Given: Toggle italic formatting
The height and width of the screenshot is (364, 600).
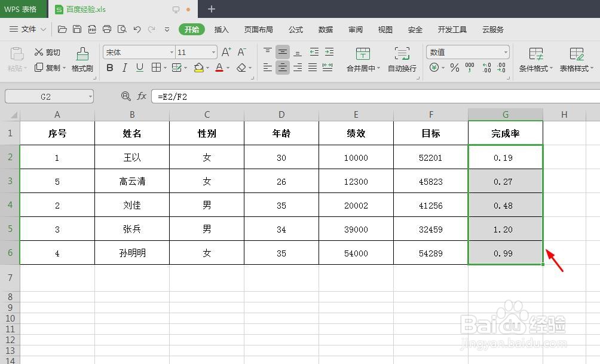Looking at the screenshot, I should coord(124,68).
